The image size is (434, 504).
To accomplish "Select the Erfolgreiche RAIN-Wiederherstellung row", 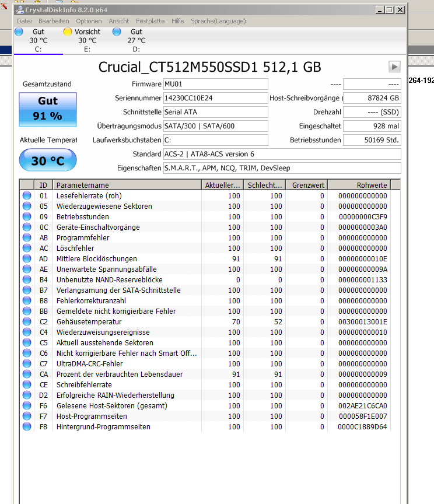I will coord(205,395).
